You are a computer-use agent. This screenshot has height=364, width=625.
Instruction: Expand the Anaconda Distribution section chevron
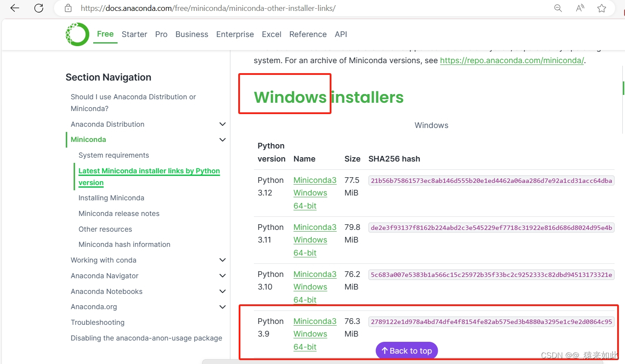[223, 124]
